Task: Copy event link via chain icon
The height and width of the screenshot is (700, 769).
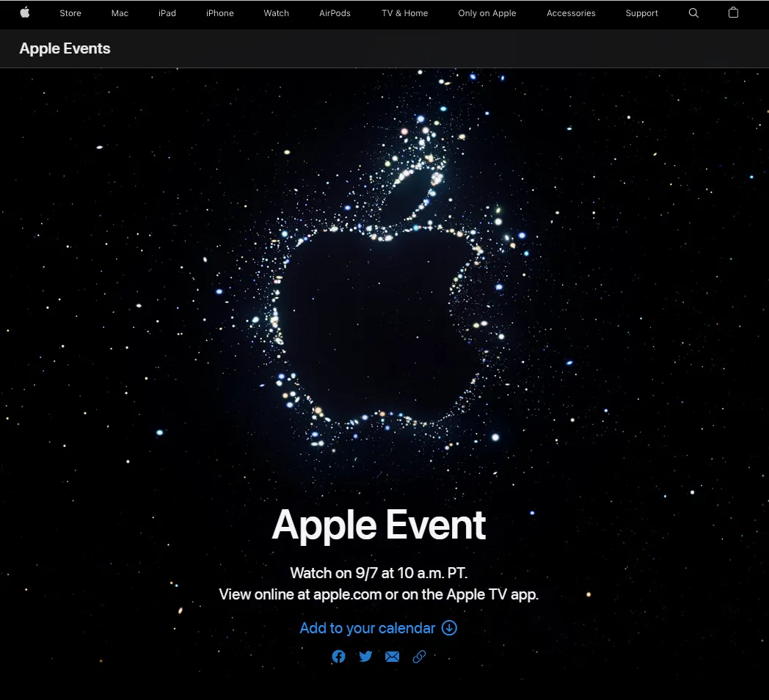Action: coord(419,657)
